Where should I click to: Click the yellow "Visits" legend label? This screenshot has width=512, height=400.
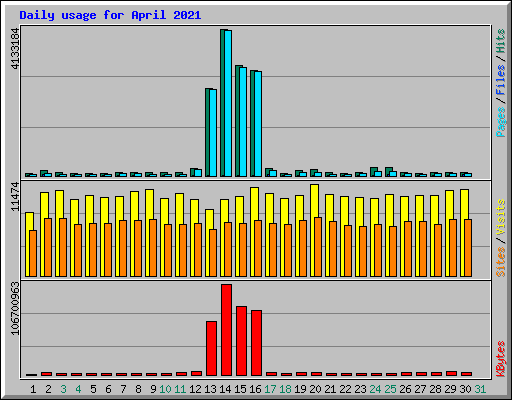coord(501,218)
